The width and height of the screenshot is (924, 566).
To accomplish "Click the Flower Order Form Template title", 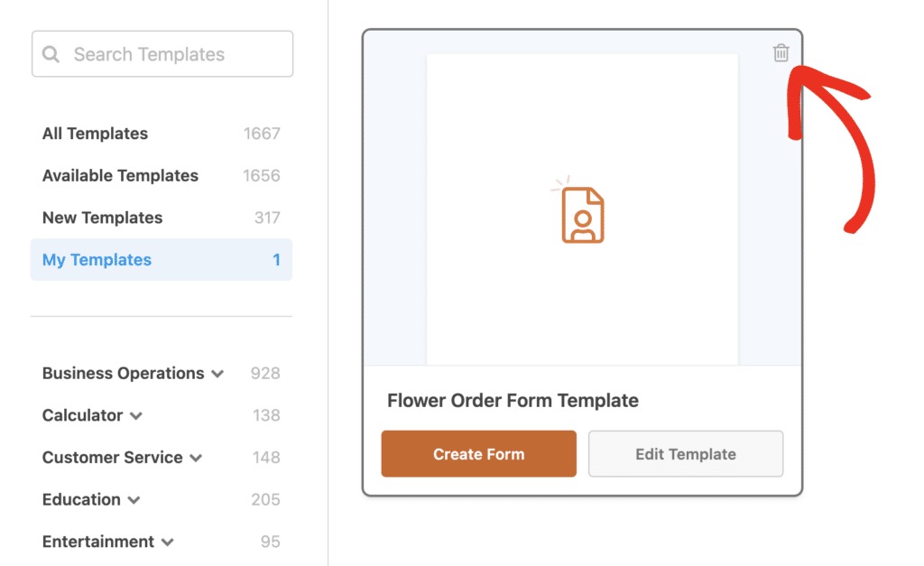I will [513, 400].
